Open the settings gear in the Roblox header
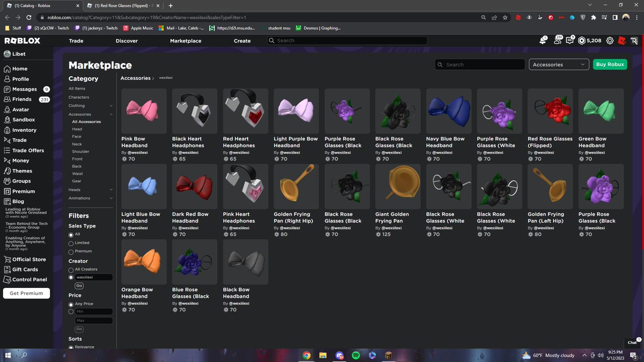Viewport: 644px width, 362px height. point(610,41)
